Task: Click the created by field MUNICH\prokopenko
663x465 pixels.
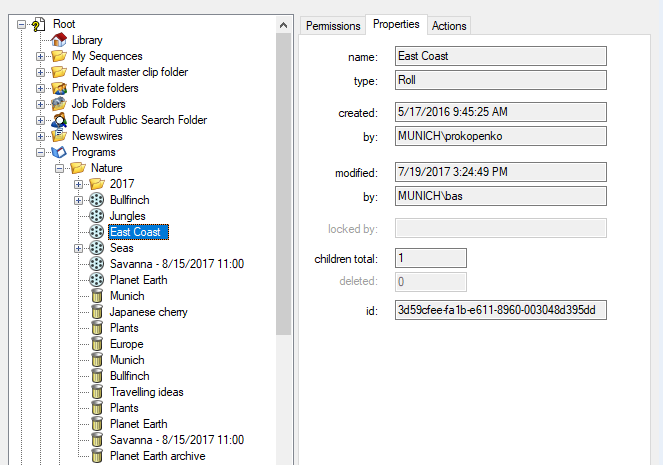Action: 501,136
